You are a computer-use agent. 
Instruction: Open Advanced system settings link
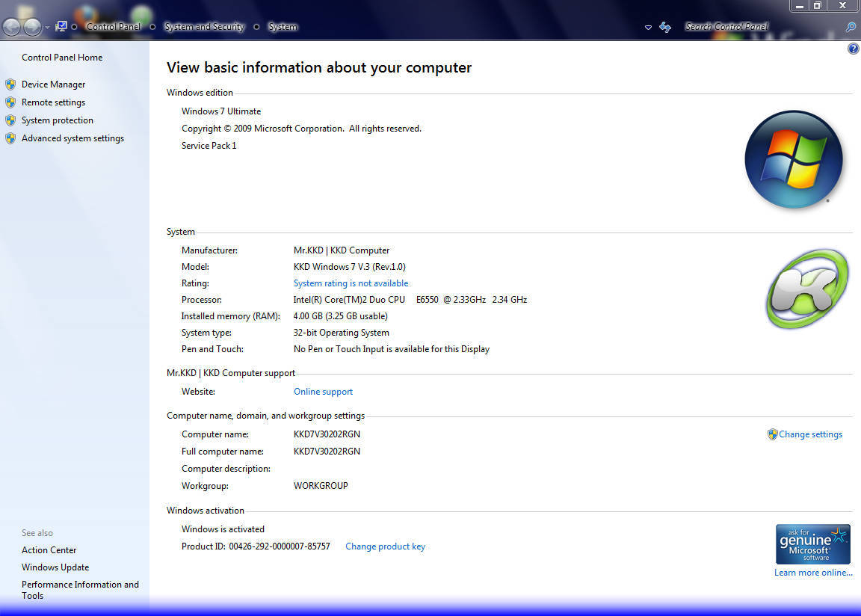pos(72,138)
